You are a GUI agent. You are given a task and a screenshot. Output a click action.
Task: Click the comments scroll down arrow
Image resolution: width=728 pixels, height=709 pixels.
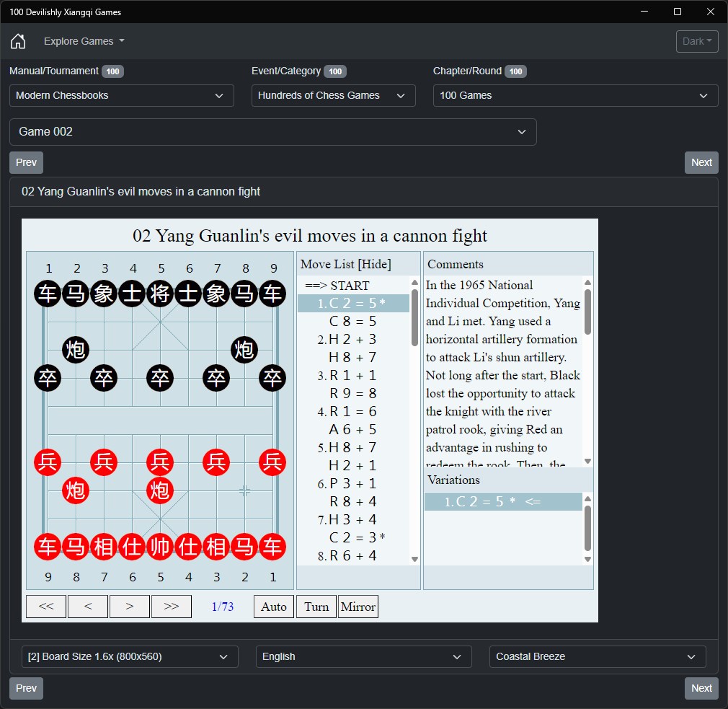point(587,462)
